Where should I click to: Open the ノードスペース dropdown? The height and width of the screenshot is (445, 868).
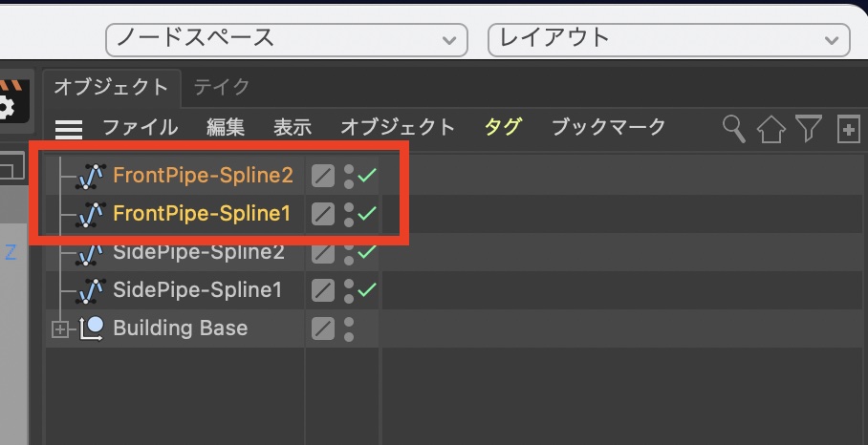(x=285, y=39)
